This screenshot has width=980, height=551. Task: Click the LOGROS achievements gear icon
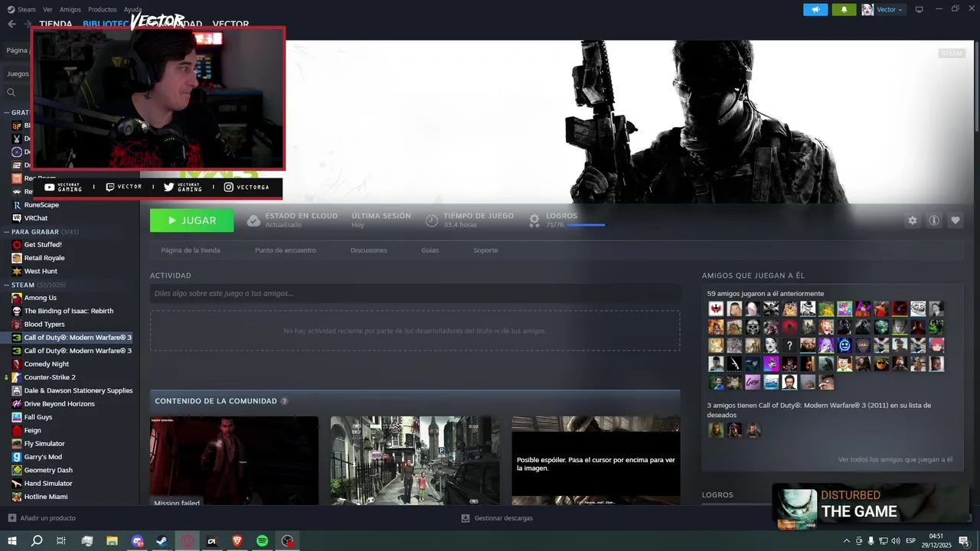(x=534, y=220)
